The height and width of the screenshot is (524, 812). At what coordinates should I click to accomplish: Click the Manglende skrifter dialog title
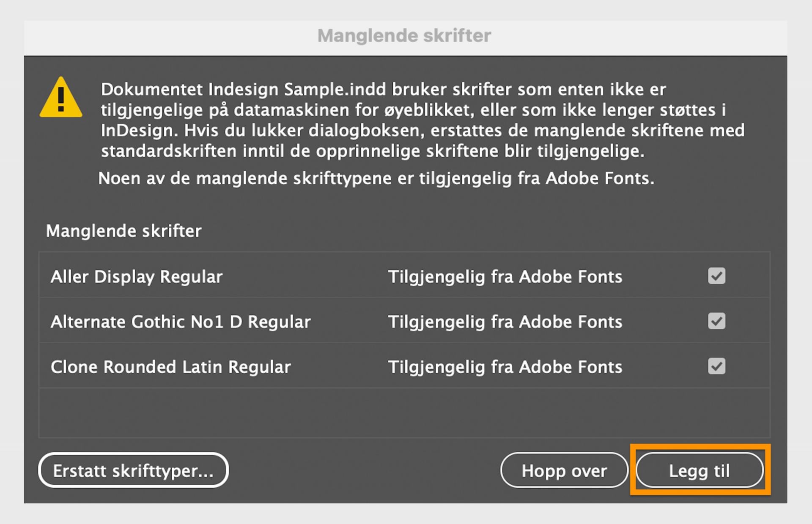405,35
